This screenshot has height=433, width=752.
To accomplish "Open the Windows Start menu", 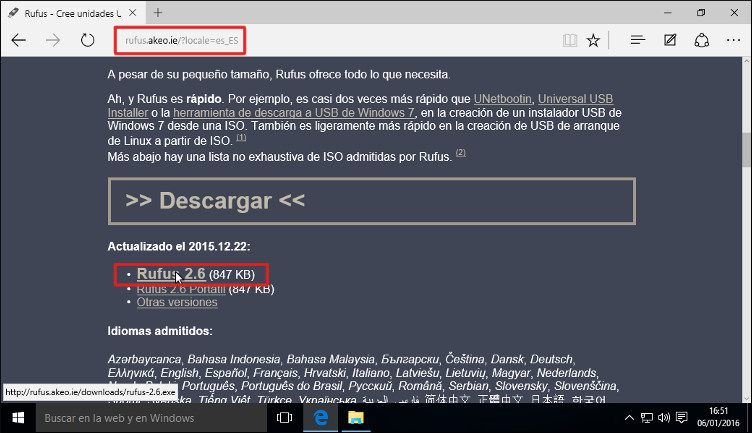I will pos(18,418).
